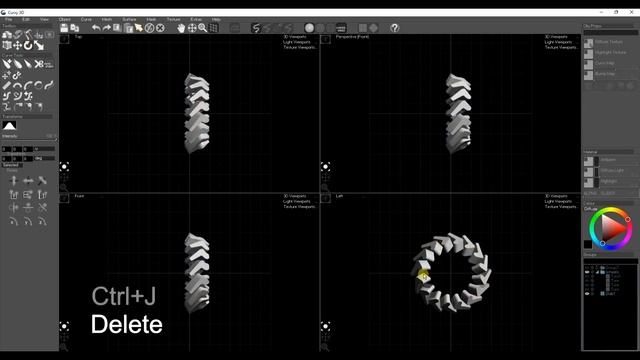Click the center-target icon in Left viewport
The image size is (640, 360).
pyautogui.click(x=325, y=326)
